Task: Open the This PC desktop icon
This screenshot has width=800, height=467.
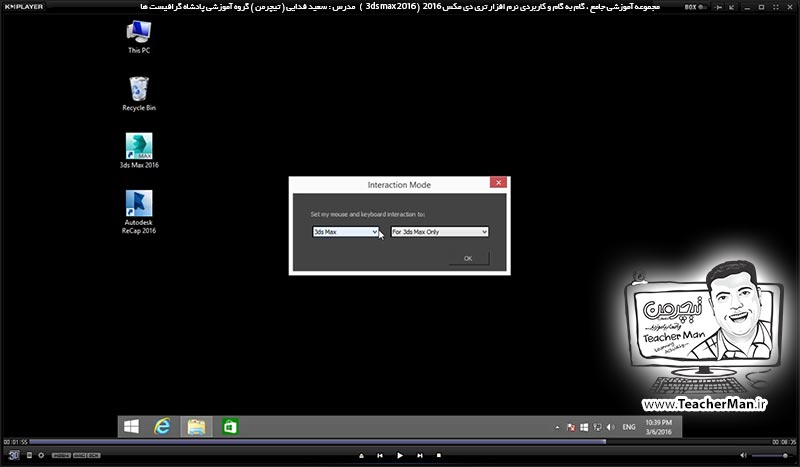Action: [x=139, y=37]
